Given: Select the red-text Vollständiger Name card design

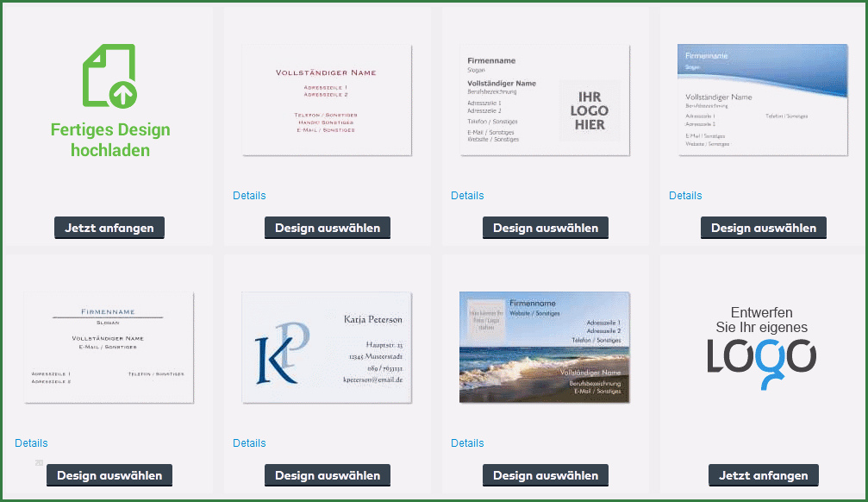Looking at the screenshot, I should pos(328,228).
